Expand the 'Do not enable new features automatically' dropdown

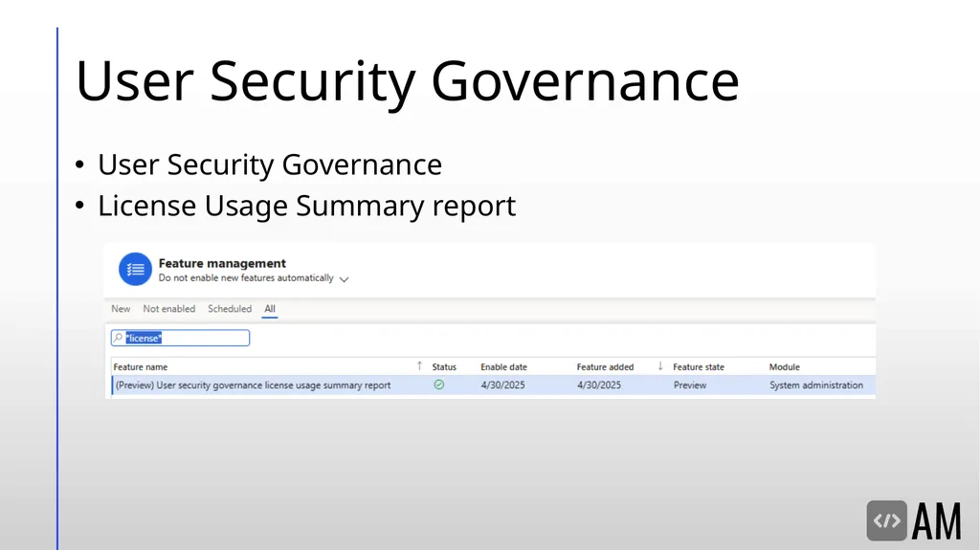pos(344,279)
